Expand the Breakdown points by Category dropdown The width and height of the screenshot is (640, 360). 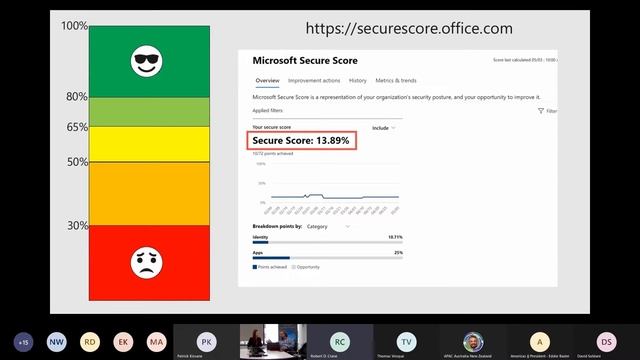tap(329, 226)
